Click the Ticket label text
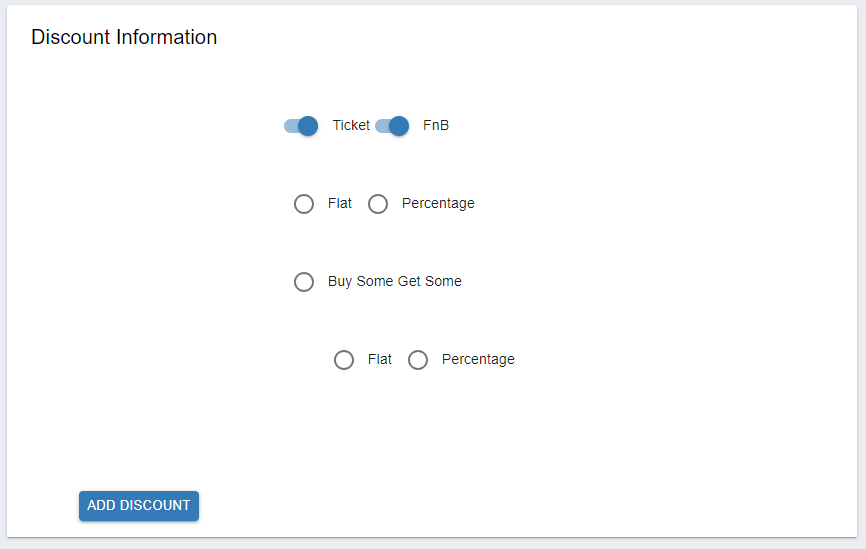This screenshot has width=866, height=549. pos(351,126)
